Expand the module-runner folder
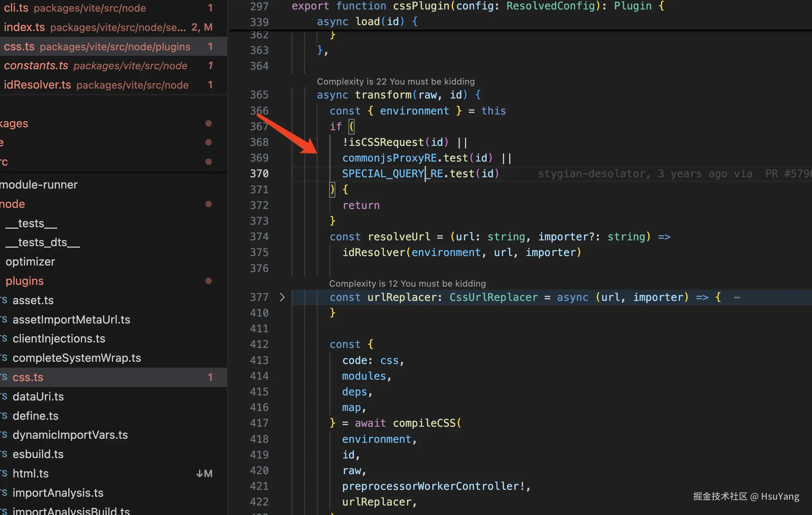Viewport: 812px width, 515px height. coord(39,185)
